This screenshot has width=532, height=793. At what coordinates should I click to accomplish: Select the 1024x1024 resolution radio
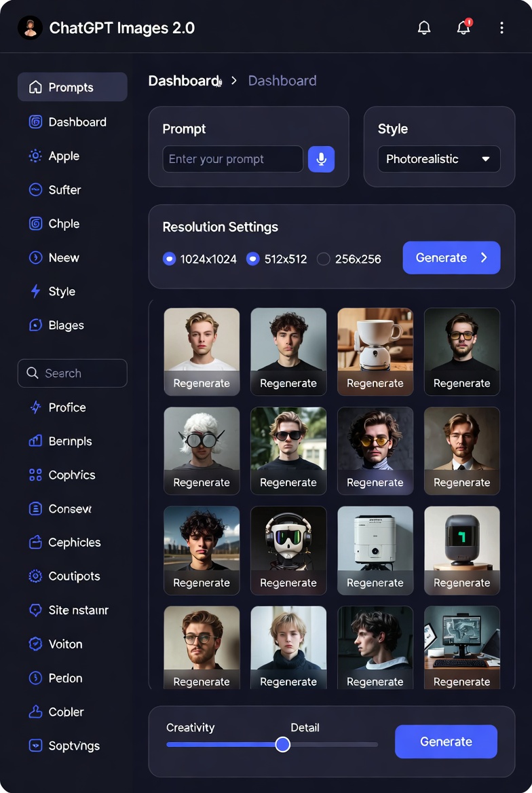[x=170, y=259]
